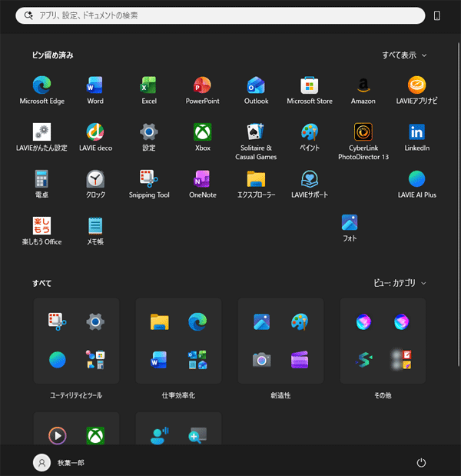Click the ユーティリティとツール category label
This screenshot has height=476, width=461.
click(76, 395)
